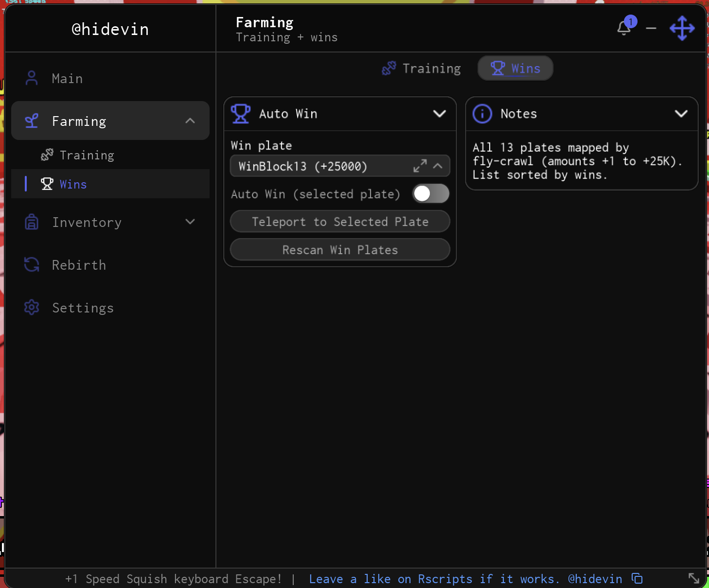This screenshot has width=709, height=588.
Task: Click the Inventory backpack icon
Action: coord(32,222)
